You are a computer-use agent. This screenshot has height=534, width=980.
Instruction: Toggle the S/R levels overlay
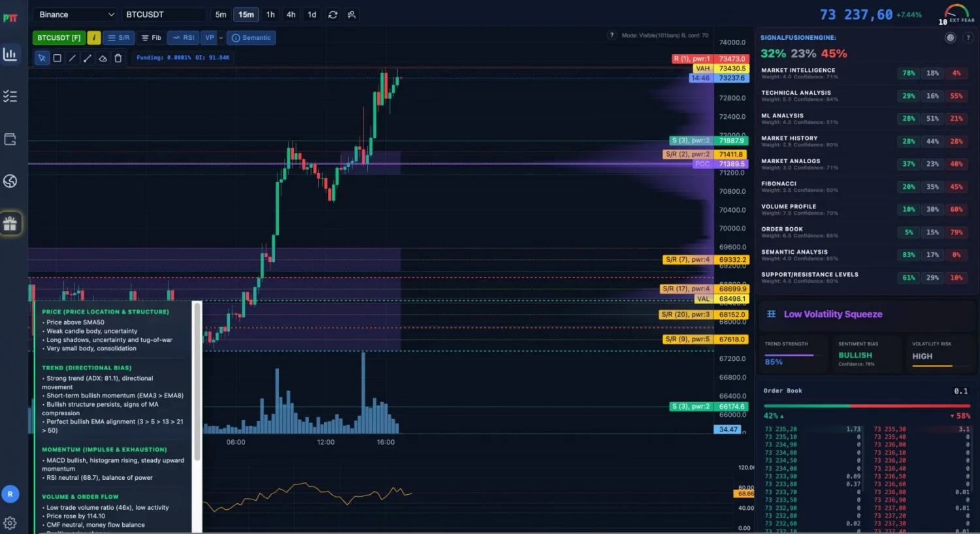click(x=119, y=38)
